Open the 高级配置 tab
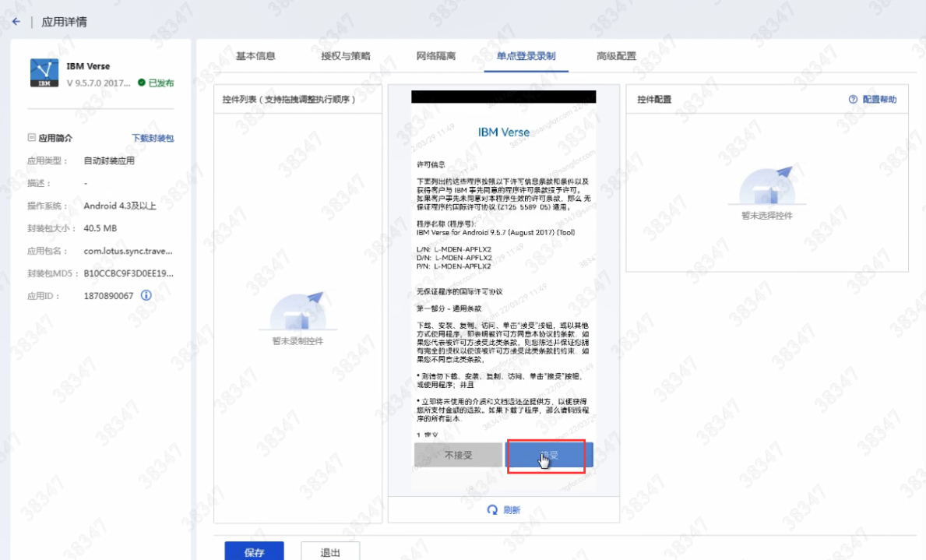This screenshot has height=560, width=926. click(617, 56)
